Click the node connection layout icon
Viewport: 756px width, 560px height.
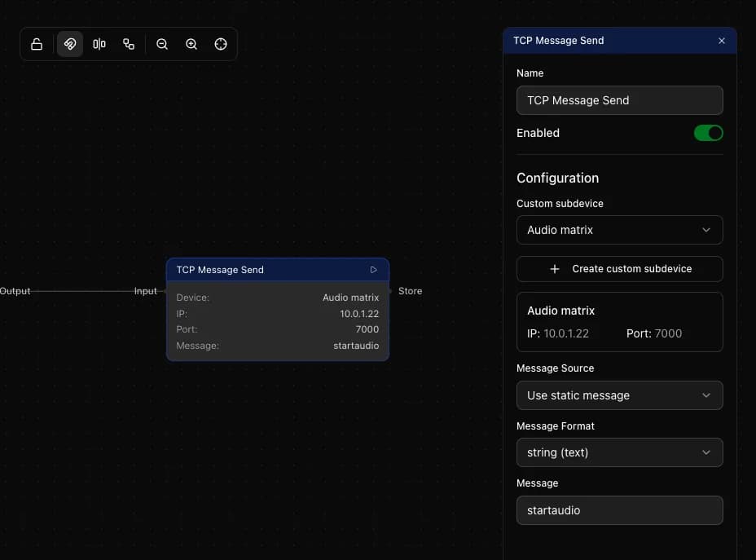click(x=129, y=44)
